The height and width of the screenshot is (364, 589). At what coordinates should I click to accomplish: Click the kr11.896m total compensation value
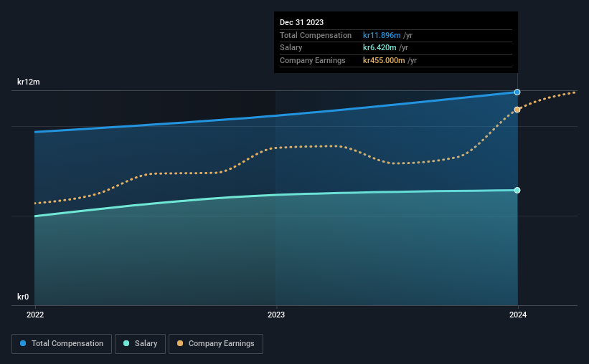(382, 35)
